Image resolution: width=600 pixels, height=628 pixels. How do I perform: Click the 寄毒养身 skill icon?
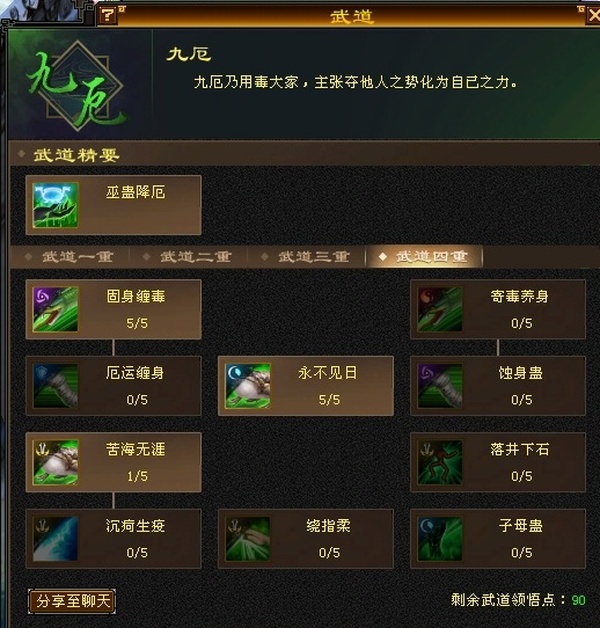coord(440,309)
